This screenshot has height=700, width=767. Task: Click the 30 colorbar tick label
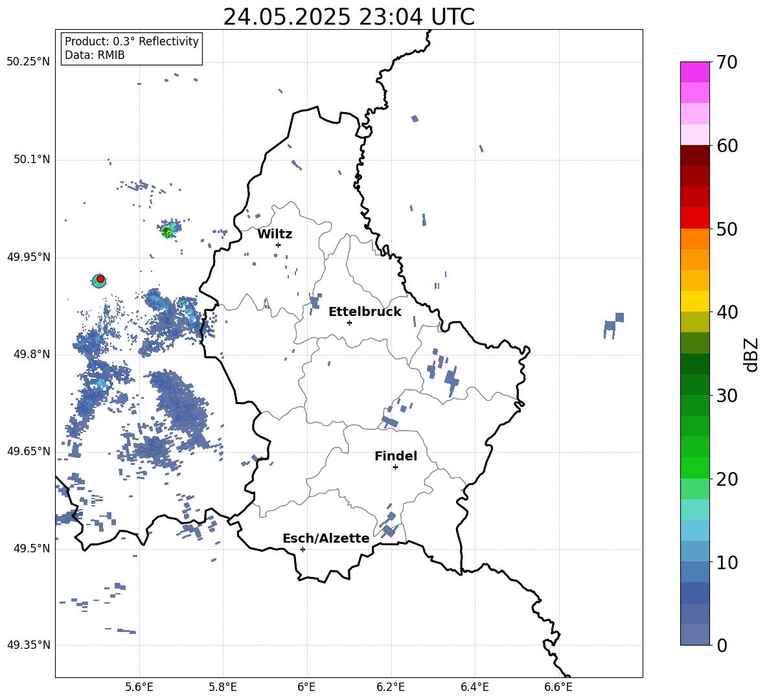727,396
